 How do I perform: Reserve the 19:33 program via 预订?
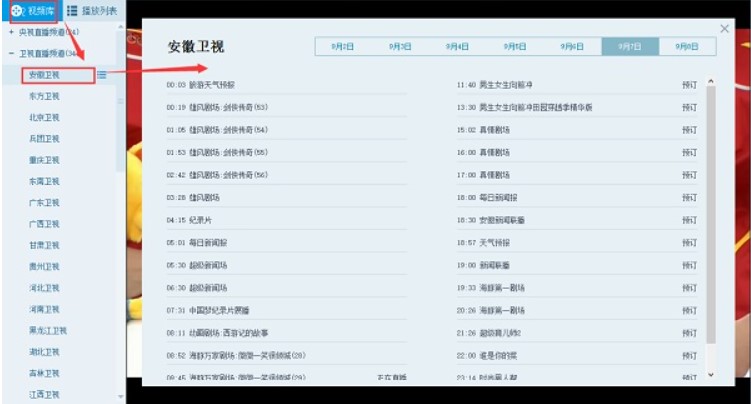pos(689,288)
